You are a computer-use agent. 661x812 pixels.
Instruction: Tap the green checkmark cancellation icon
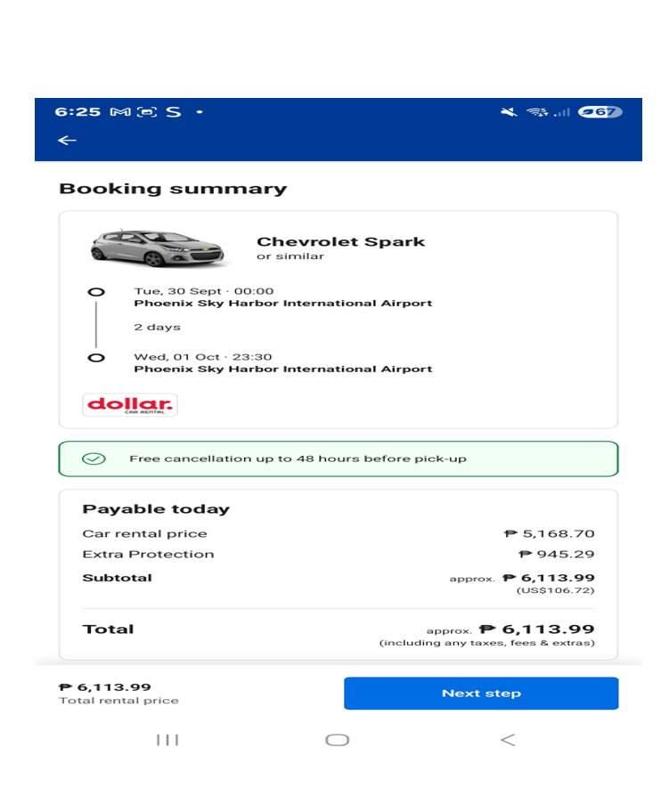pos(94,459)
